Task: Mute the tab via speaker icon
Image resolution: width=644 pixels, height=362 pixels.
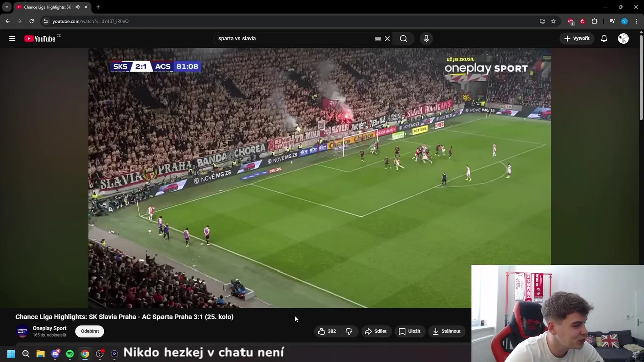Action: pos(77,7)
